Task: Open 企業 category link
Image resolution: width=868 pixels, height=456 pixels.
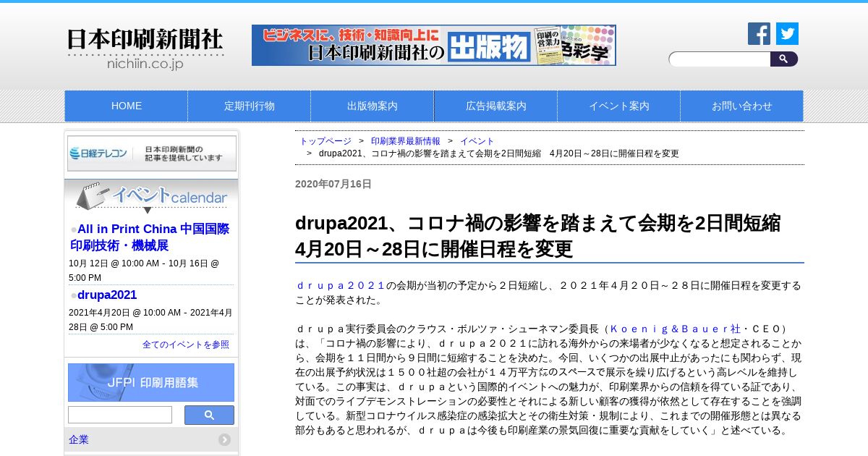Action: [x=79, y=439]
